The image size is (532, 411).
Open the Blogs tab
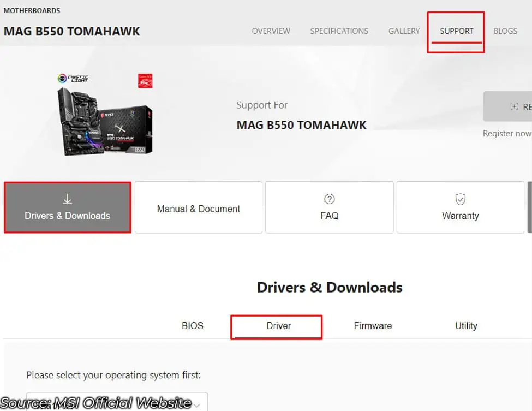505,31
